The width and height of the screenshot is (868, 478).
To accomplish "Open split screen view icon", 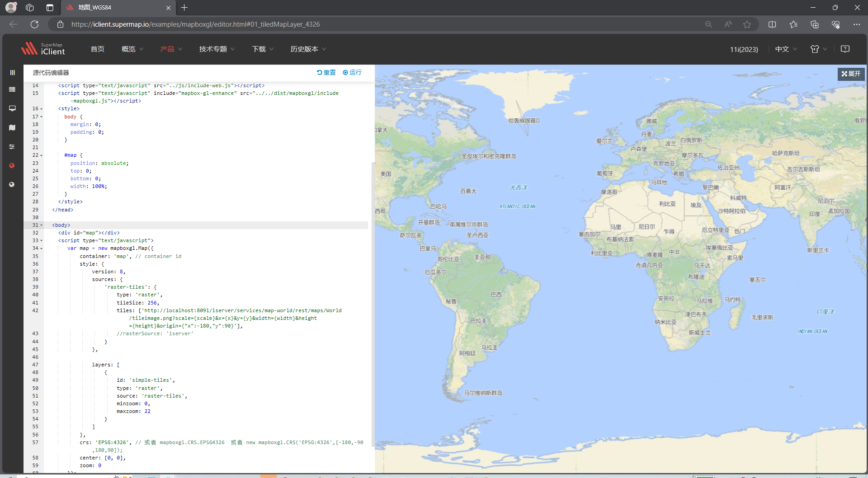I will 772,24.
